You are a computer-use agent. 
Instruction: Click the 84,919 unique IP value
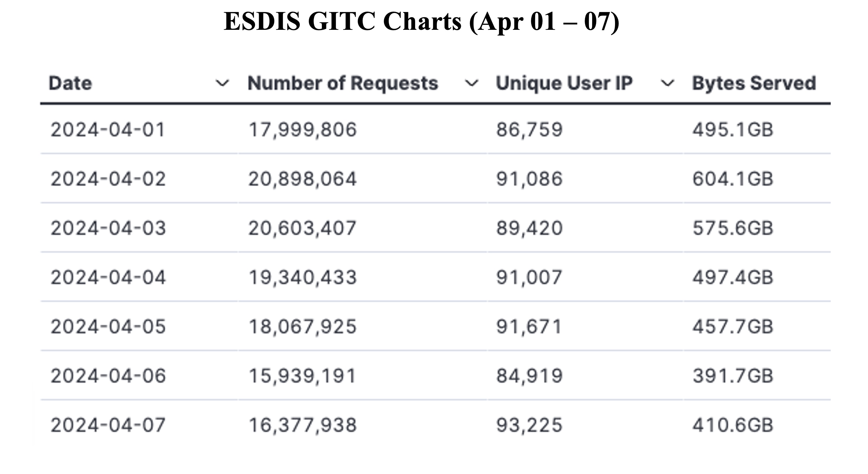coord(529,376)
